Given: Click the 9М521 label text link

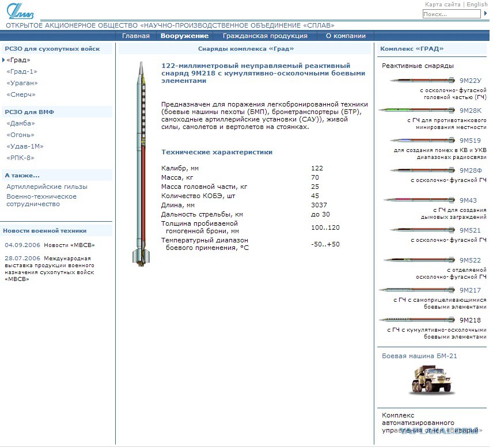Looking at the screenshot, I should point(470,230).
